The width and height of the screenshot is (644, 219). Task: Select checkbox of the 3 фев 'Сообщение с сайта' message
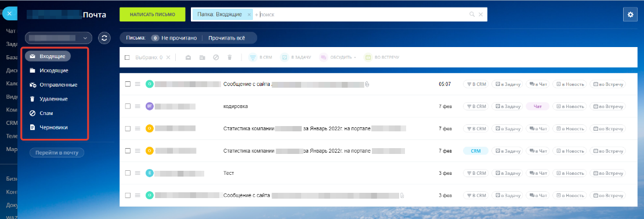[128, 195]
